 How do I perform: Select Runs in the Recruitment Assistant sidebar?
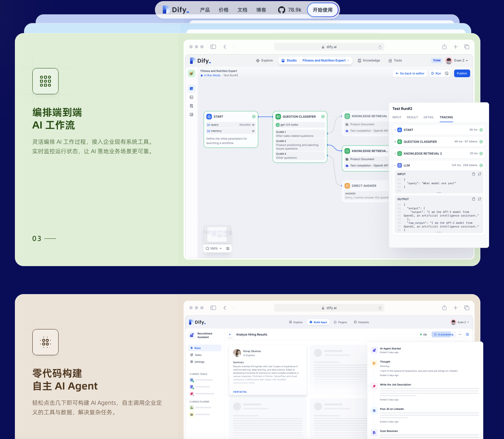pos(205,348)
